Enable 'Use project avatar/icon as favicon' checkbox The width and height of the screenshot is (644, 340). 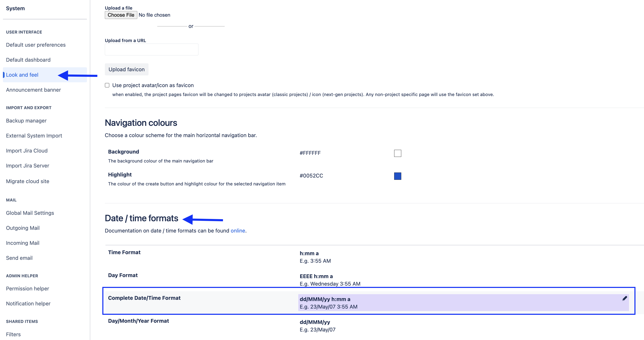click(107, 85)
